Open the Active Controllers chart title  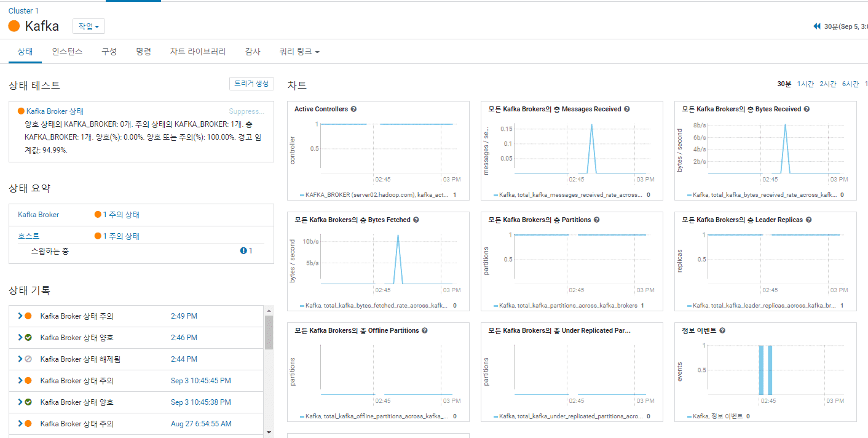(x=321, y=109)
